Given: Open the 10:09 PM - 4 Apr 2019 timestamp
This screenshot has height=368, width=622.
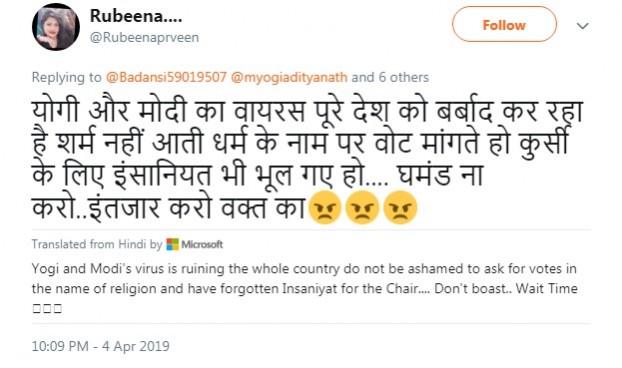Looking at the screenshot, I should click(100, 346).
